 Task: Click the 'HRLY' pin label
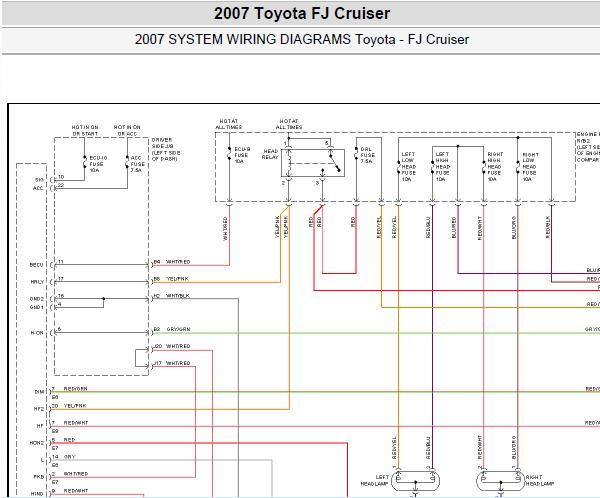point(37,282)
